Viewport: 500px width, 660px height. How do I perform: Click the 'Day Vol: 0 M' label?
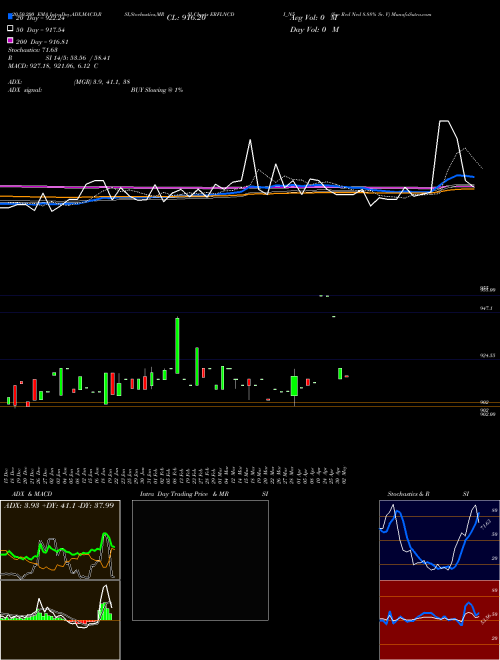coord(314,29)
